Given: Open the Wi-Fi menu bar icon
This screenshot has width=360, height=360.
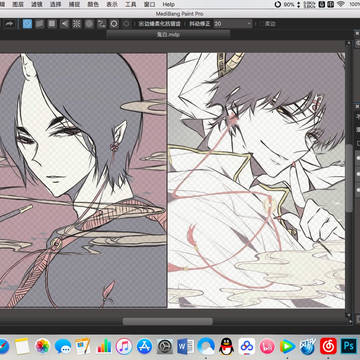Looking at the screenshot, I should click(x=341, y=5).
